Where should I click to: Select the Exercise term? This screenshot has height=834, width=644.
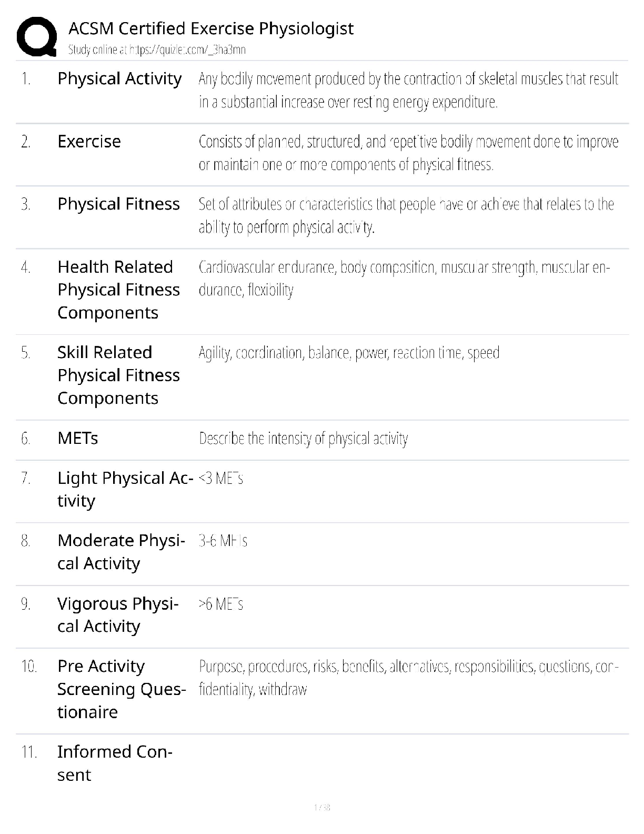[89, 141]
